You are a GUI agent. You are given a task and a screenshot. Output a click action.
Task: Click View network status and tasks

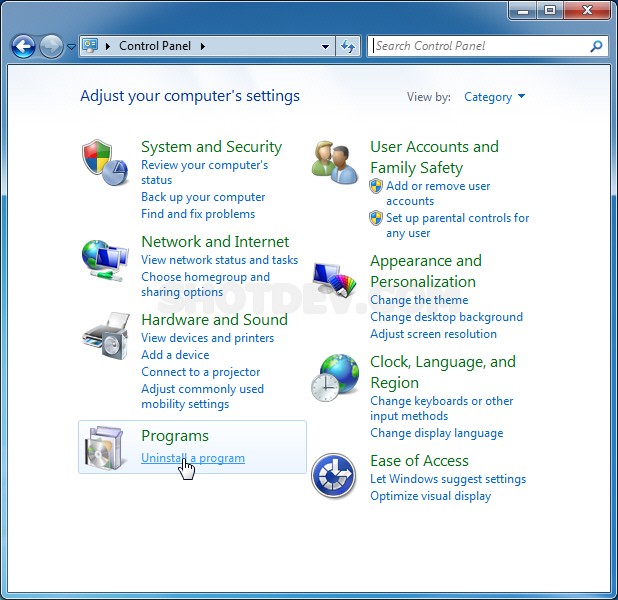coord(220,260)
